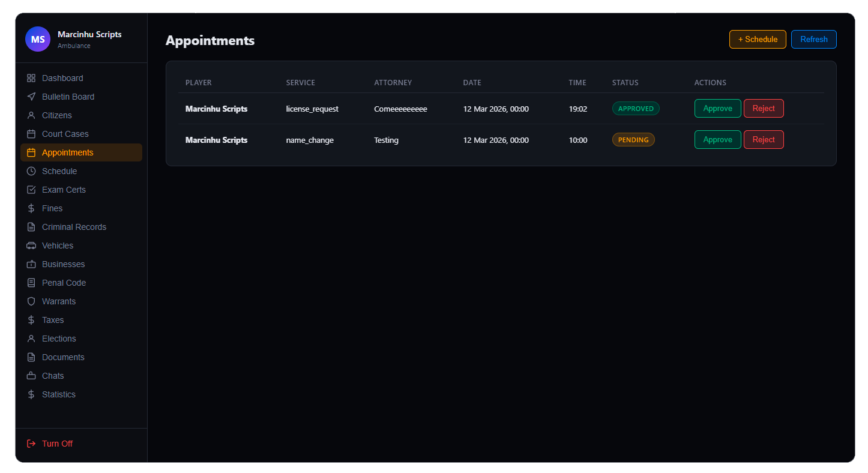The height and width of the screenshot is (473, 868).
Task: Refresh the appointments list
Action: pos(813,40)
